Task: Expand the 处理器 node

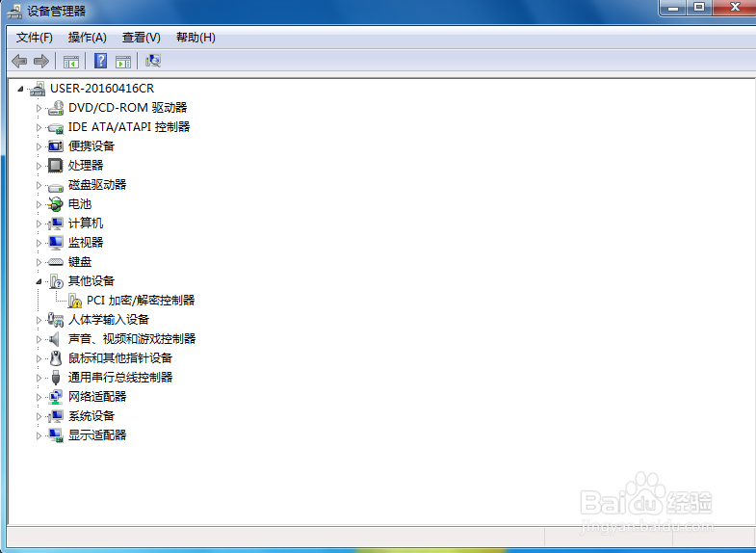Action: [x=39, y=167]
